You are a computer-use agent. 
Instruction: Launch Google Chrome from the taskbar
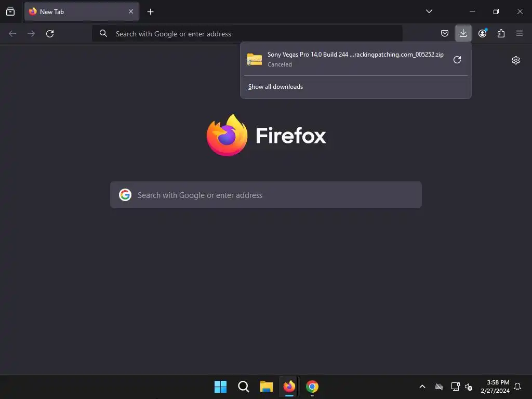[312, 387]
